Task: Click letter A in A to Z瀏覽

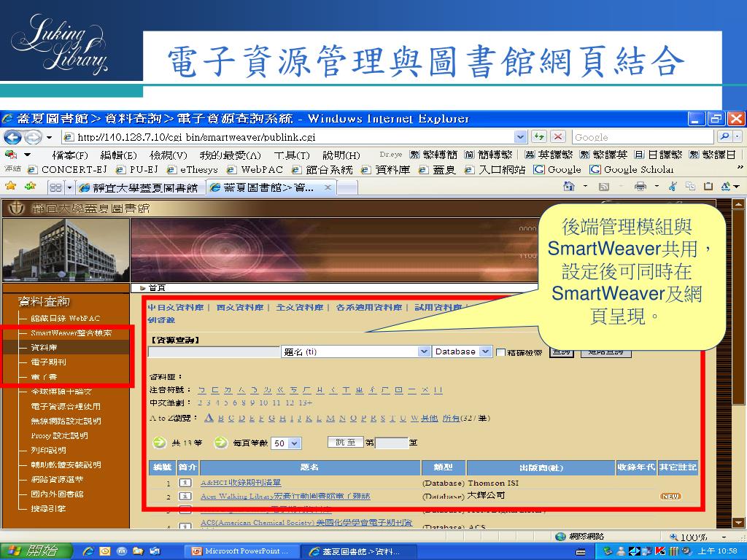Action: click(209, 418)
